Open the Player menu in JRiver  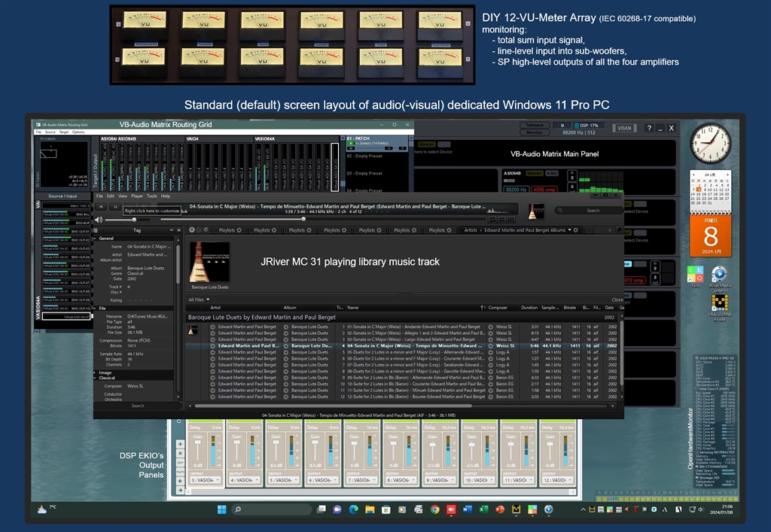point(137,196)
